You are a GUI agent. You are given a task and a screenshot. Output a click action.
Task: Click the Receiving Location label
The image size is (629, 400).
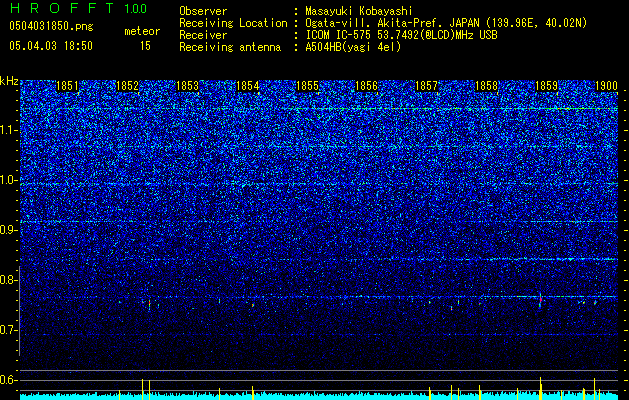click(x=233, y=23)
